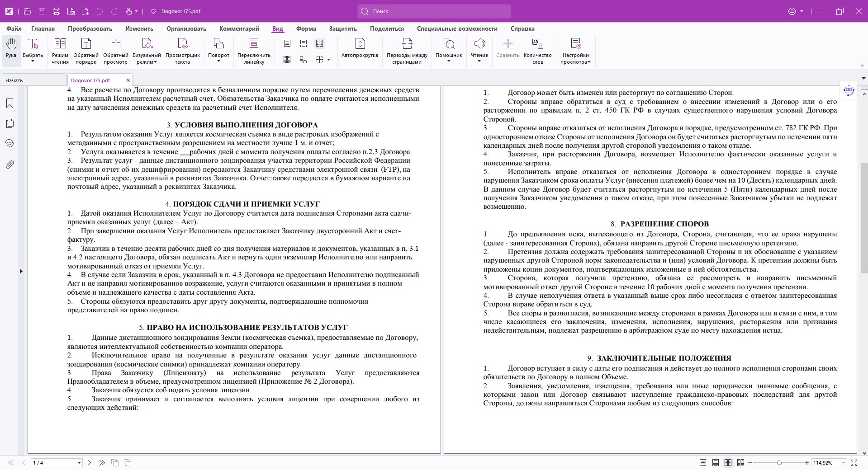Toggle facing layout in status bar
This screenshot has height=470, width=868.
(x=728, y=463)
